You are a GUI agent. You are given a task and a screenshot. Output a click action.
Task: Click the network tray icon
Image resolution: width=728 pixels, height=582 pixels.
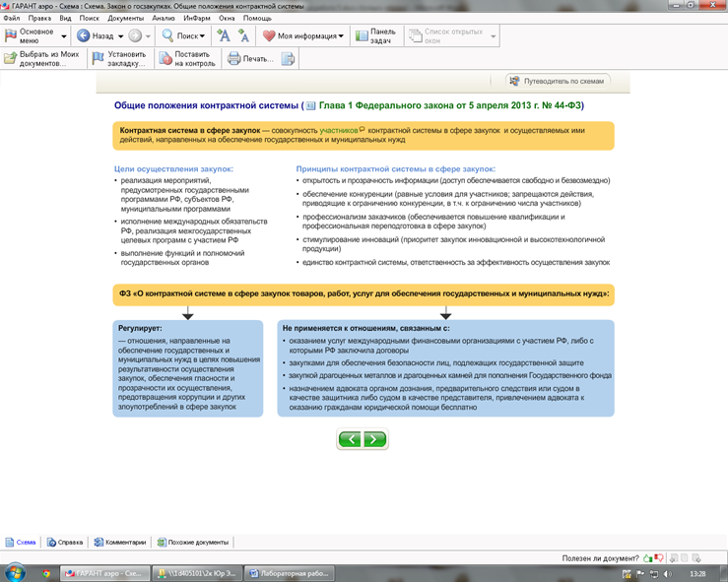(x=654, y=574)
